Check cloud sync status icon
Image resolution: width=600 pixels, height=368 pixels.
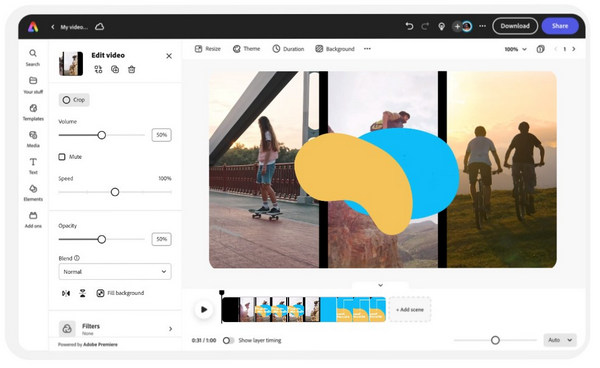(99, 27)
